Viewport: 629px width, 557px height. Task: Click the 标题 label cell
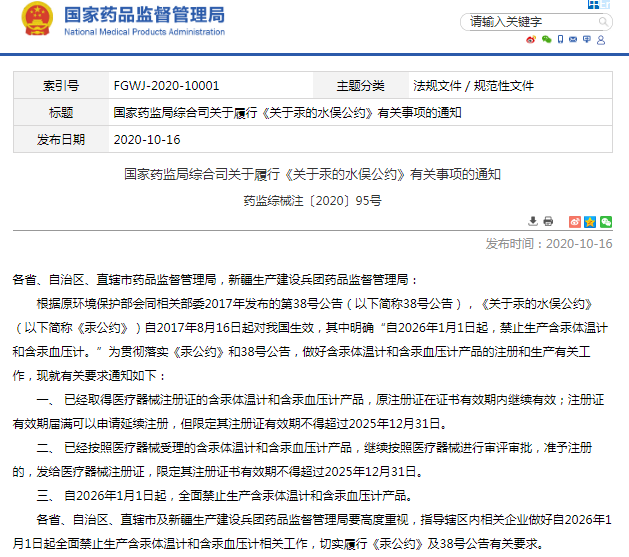coord(61,112)
